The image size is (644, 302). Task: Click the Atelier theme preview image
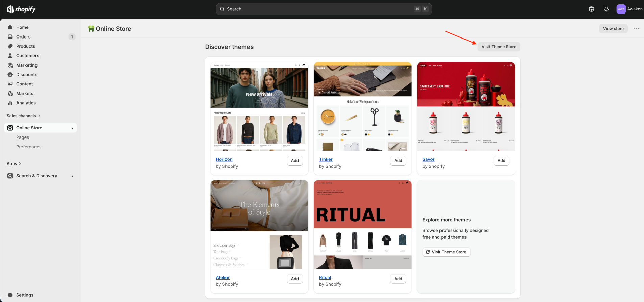point(259,225)
